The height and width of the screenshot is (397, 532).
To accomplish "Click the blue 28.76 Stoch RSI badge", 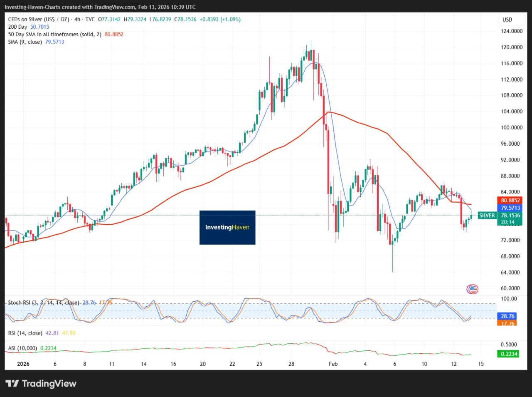I will [507, 316].
